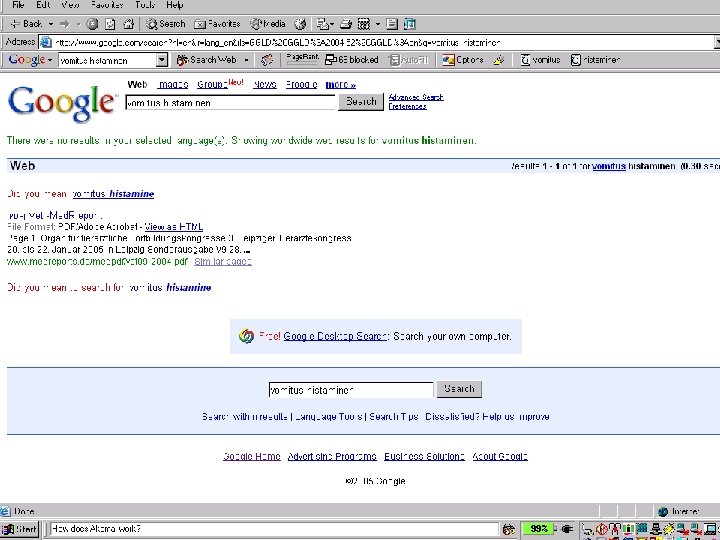Expand the Google Toolbar search history dropdown
The width and height of the screenshot is (720, 540).
click(x=162, y=60)
